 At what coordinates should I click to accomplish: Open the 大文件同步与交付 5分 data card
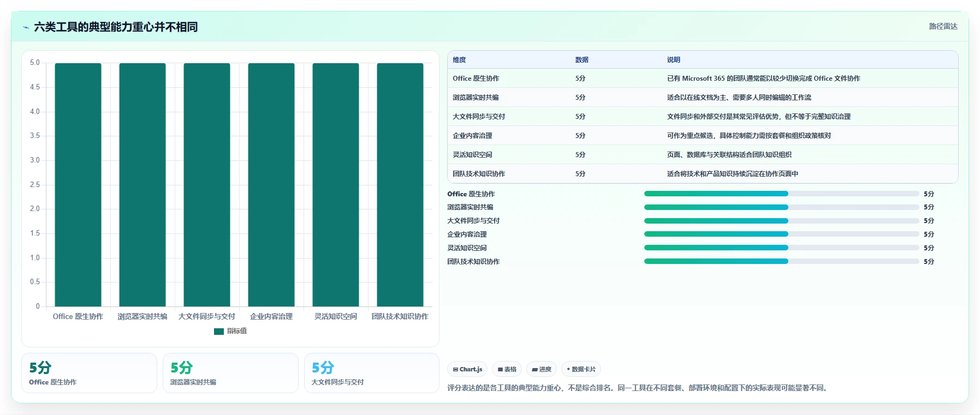point(372,373)
